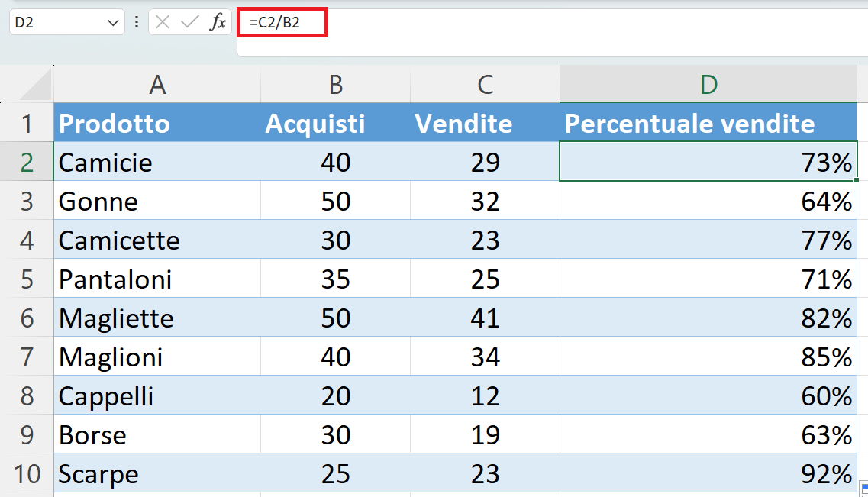868x497 pixels.
Task: Select the Magliette cell
Action: 157,317
